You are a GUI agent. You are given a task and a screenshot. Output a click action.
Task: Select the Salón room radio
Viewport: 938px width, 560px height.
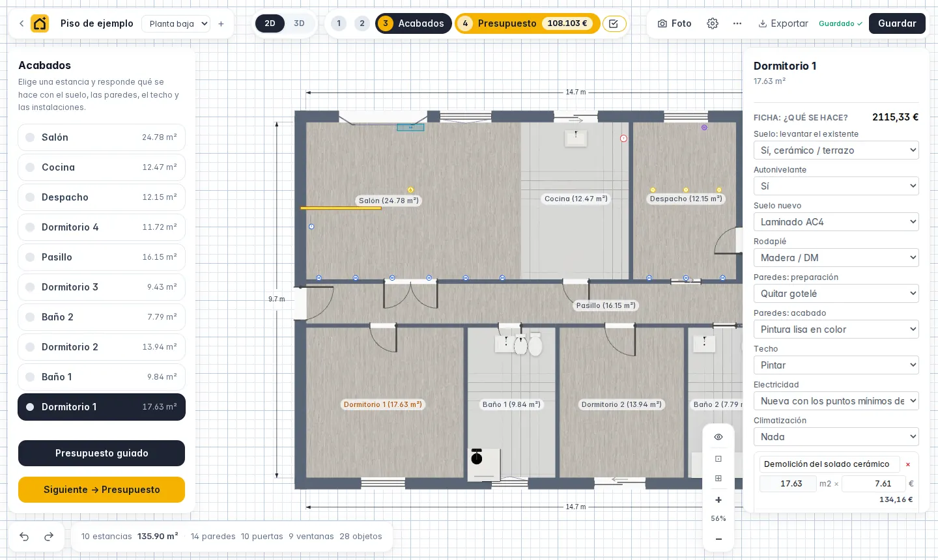(30, 137)
